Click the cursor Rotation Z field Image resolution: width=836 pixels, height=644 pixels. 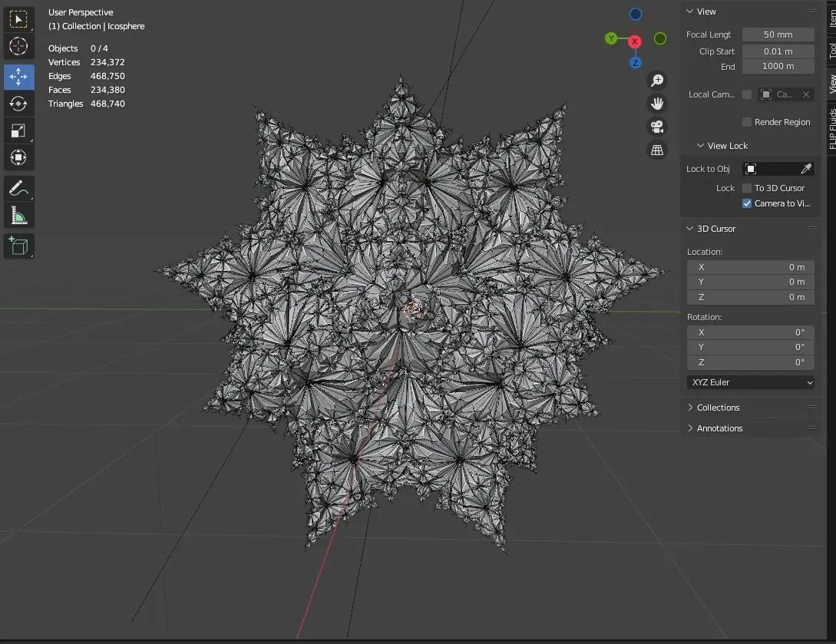click(x=750, y=362)
